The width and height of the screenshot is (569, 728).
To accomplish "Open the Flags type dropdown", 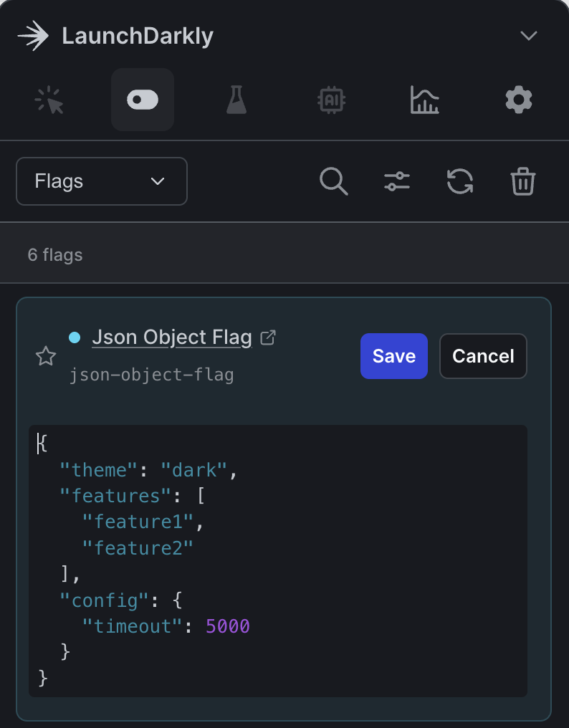I will (101, 181).
